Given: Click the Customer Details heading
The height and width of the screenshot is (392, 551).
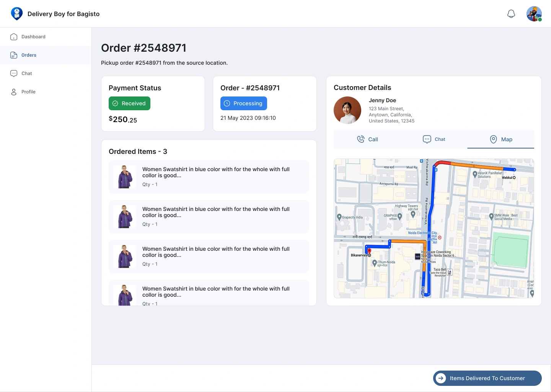Looking at the screenshot, I should [362, 88].
